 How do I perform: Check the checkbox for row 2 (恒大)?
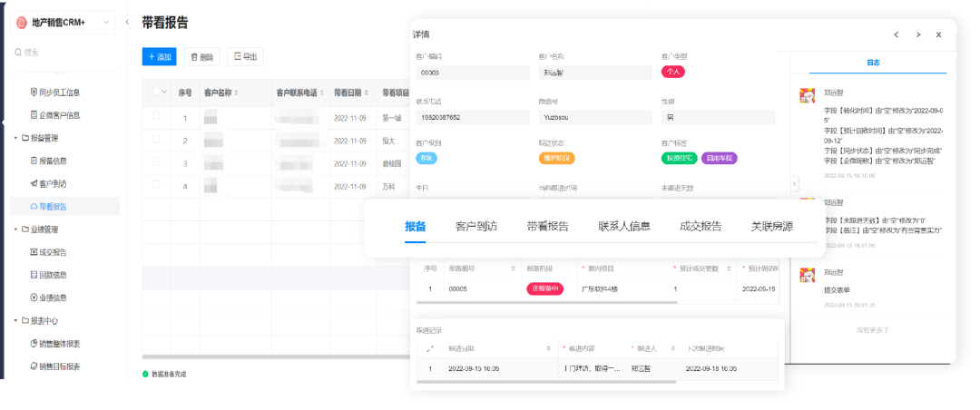156,139
